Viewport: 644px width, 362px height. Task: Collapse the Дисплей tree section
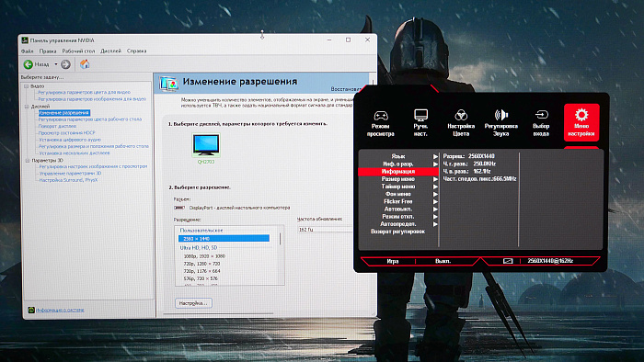(x=27, y=107)
